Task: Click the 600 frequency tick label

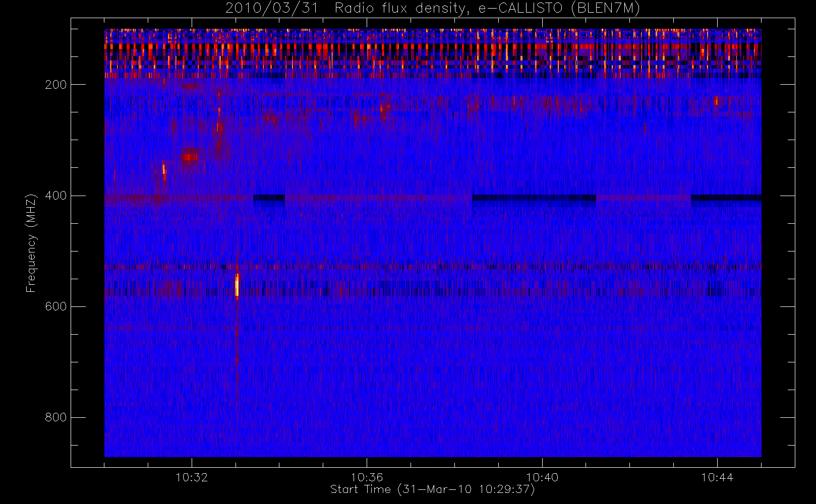Action: (55, 306)
